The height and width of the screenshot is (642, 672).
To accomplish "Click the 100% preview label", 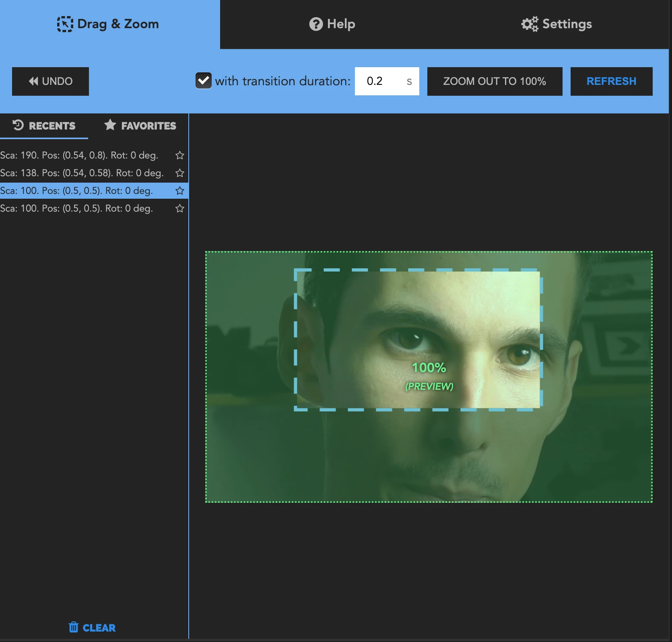I will pos(429,368).
